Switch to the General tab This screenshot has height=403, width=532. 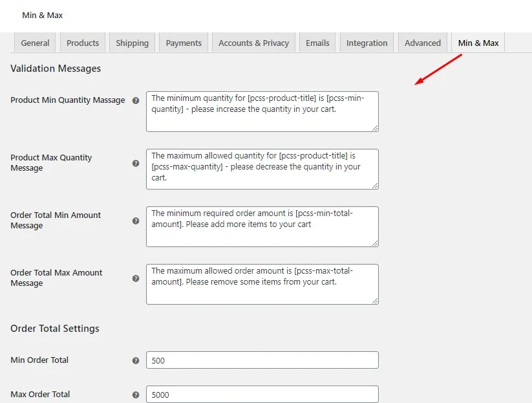click(35, 43)
